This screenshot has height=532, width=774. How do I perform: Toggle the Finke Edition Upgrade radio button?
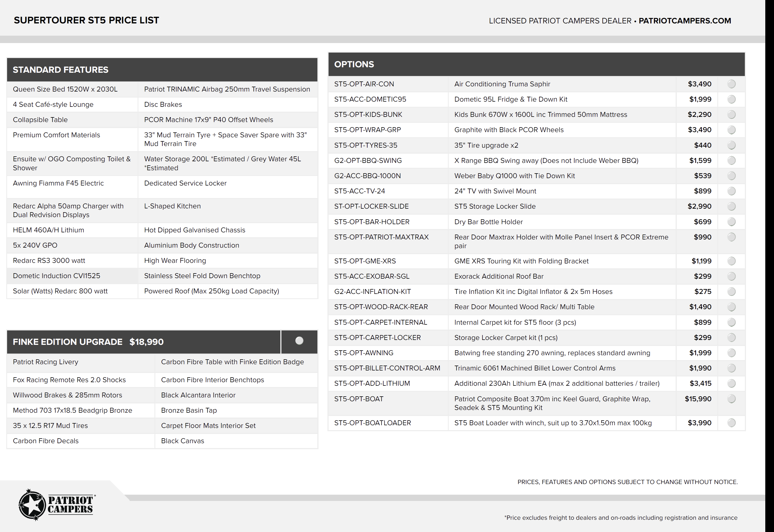pyautogui.click(x=299, y=341)
